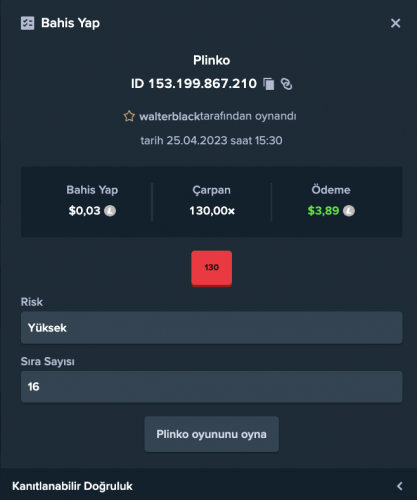Click the 130,00× Çarpan value
The height and width of the screenshot is (500, 417).
click(x=212, y=211)
